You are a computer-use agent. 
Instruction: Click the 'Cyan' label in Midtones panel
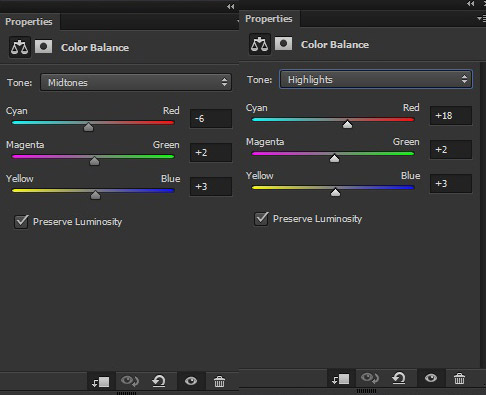click(x=17, y=111)
